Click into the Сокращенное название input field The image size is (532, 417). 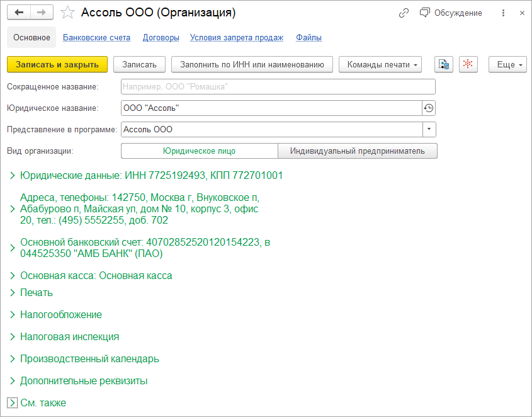[277, 87]
